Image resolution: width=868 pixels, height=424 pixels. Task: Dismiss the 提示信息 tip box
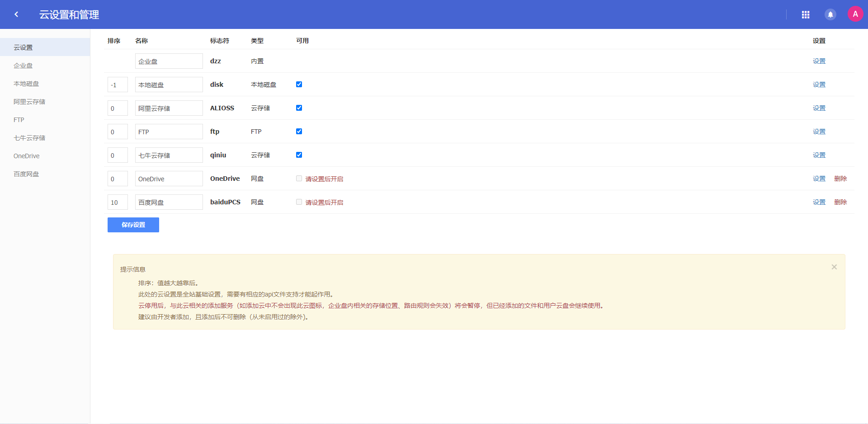click(x=834, y=267)
